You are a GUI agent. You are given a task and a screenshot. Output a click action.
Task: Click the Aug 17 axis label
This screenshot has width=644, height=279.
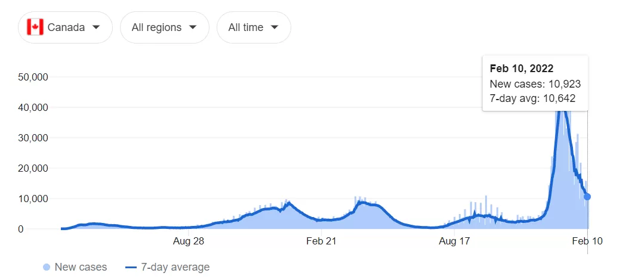(454, 241)
